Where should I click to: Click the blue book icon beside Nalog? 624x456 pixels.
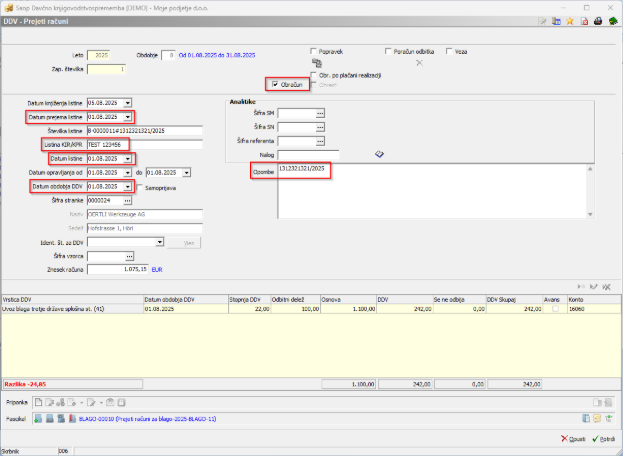(x=379, y=154)
